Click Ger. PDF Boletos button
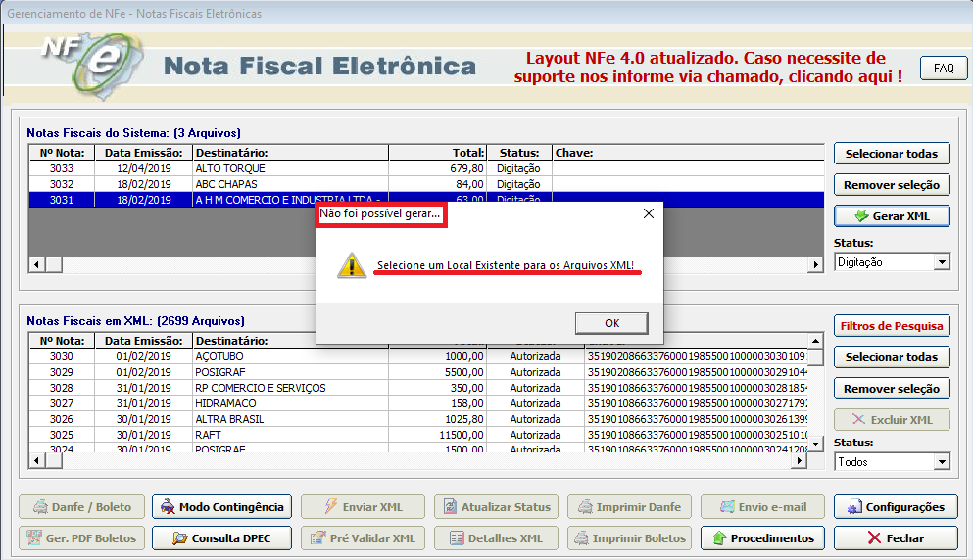 coord(82,538)
